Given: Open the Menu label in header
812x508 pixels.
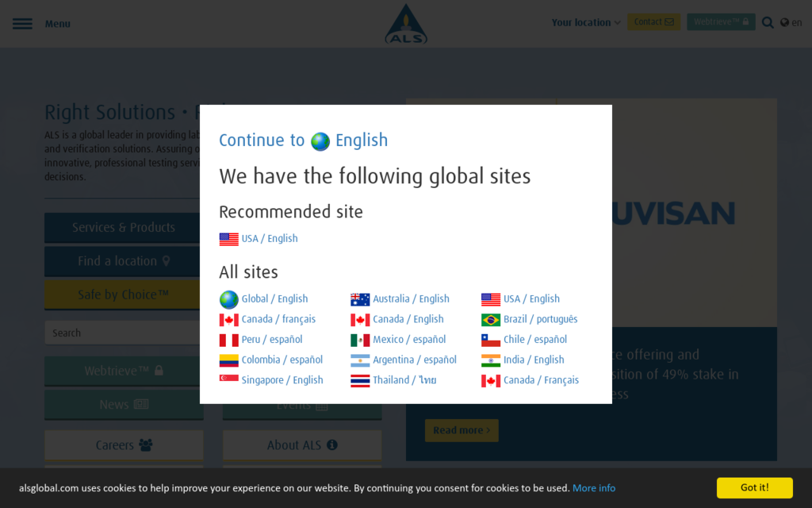Looking at the screenshot, I should pyautogui.click(x=57, y=24).
